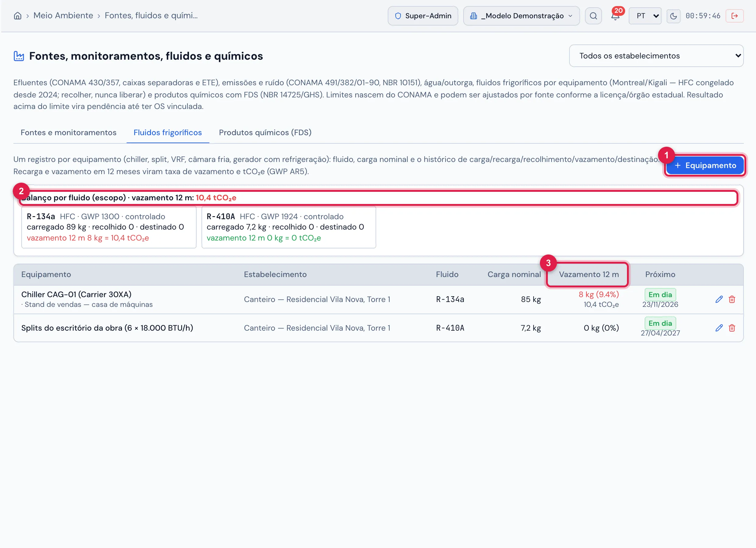Click the 7,2 kg nominal charge cell
This screenshot has height=548, width=756.
coord(531,328)
